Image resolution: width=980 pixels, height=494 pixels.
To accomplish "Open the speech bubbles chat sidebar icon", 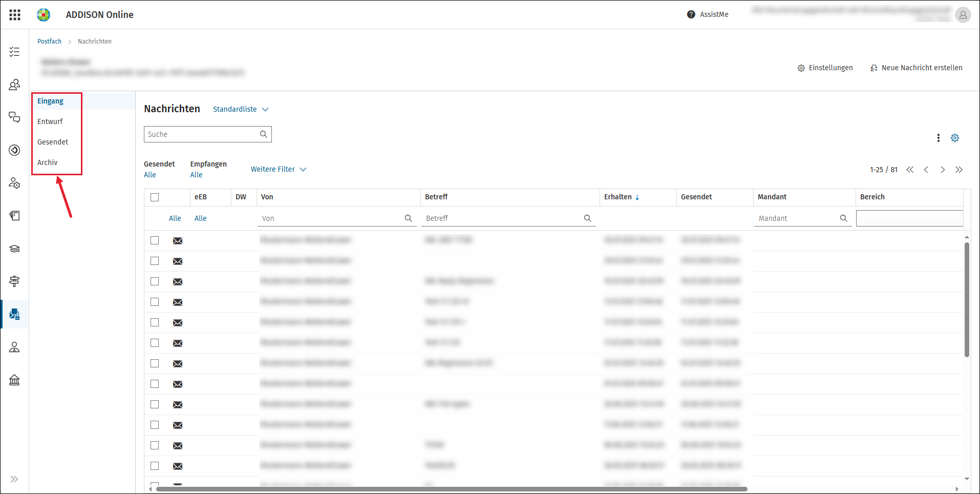I will click(x=14, y=117).
